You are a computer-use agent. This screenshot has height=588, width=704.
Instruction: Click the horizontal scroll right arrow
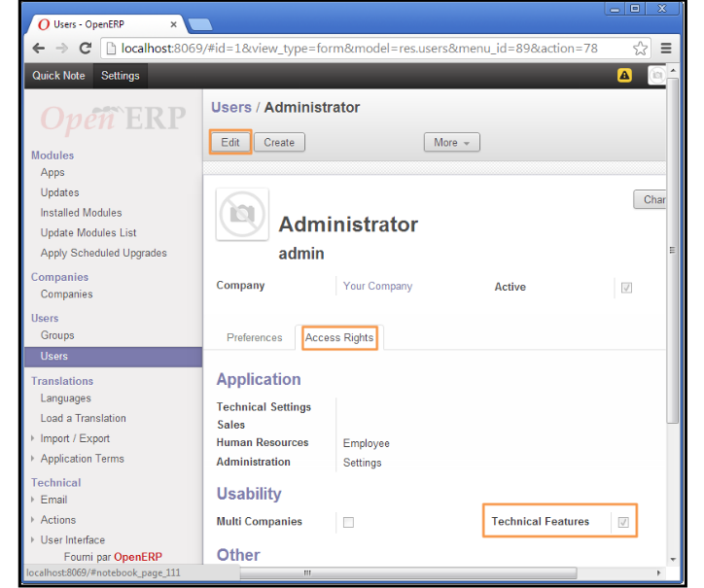[x=658, y=572]
